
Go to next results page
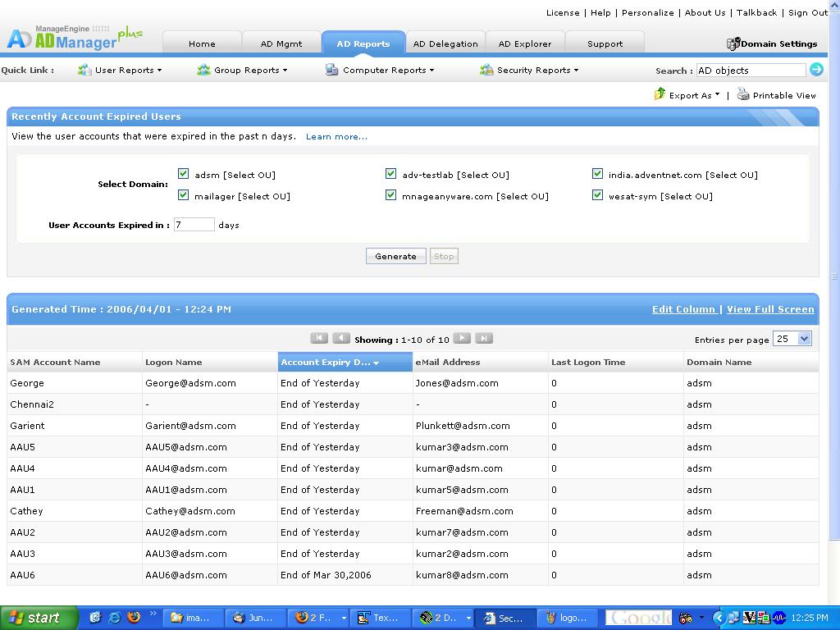463,338
